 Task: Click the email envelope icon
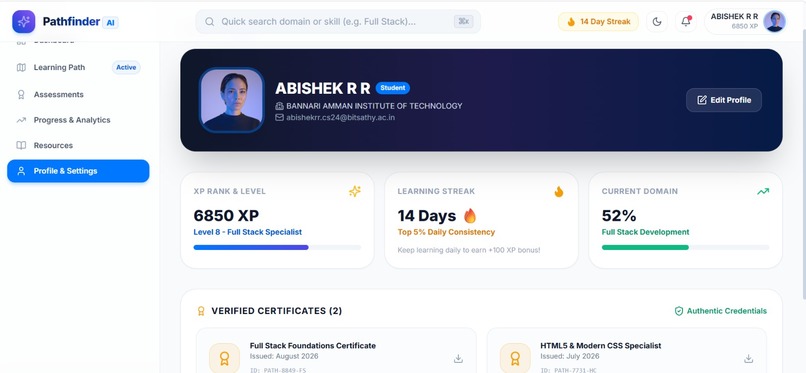pyautogui.click(x=280, y=118)
